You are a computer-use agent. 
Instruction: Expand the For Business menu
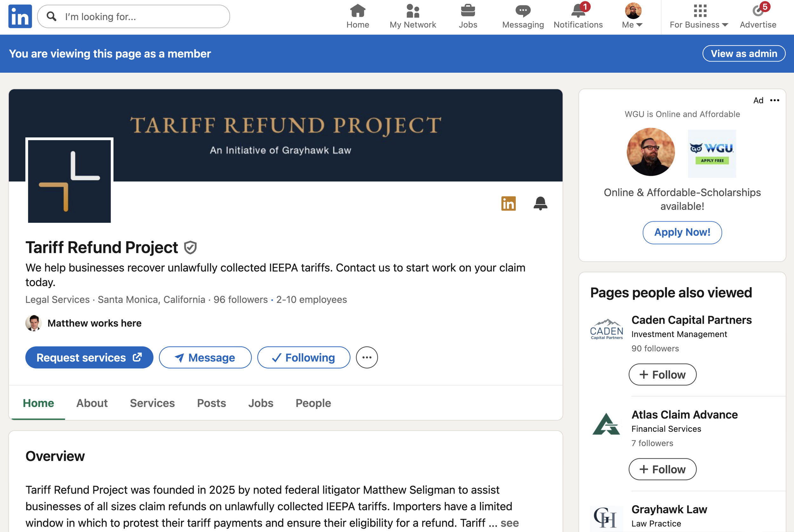coord(697,16)
